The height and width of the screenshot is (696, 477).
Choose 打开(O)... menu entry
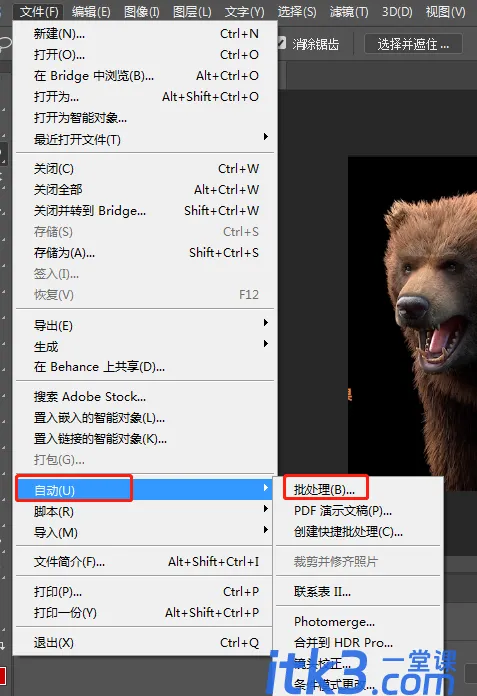coord(146,55)
